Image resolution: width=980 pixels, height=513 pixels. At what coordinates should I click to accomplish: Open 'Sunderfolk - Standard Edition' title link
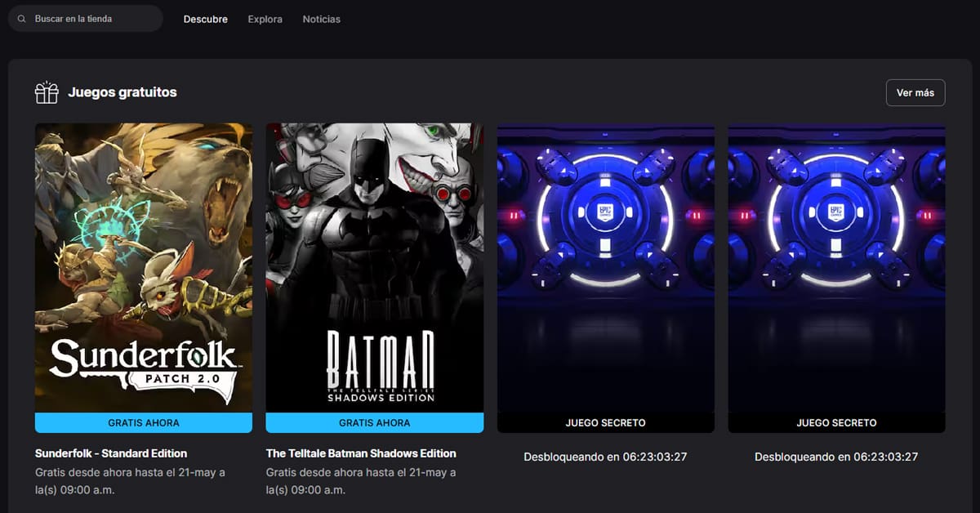click(x=111, y=453)
